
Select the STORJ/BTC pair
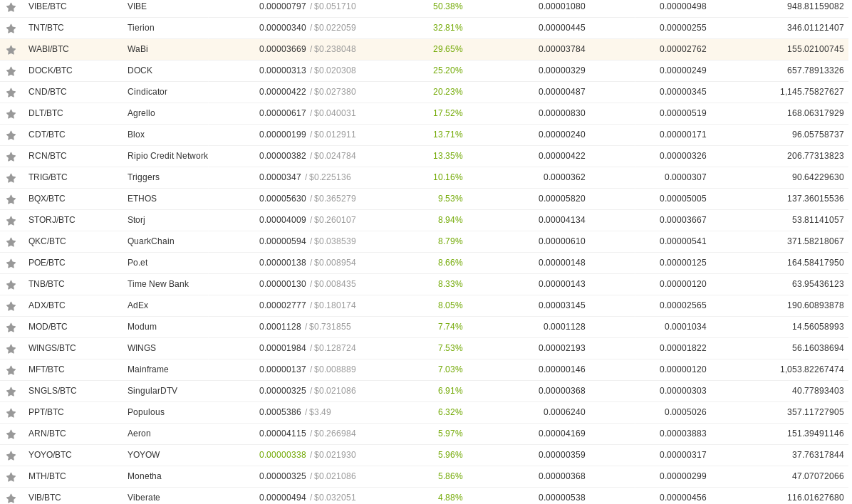(52, 220)
